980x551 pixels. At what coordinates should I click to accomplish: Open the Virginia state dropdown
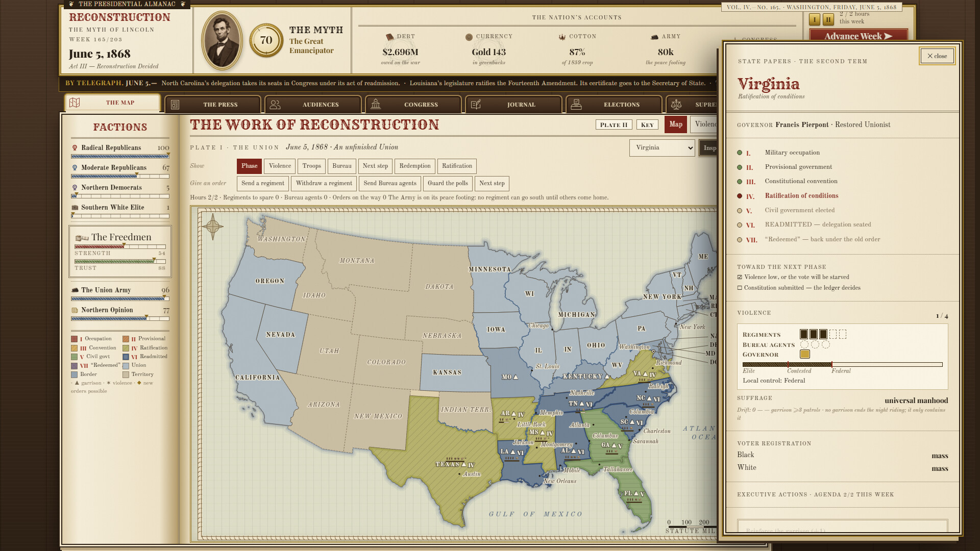[662, 148]
